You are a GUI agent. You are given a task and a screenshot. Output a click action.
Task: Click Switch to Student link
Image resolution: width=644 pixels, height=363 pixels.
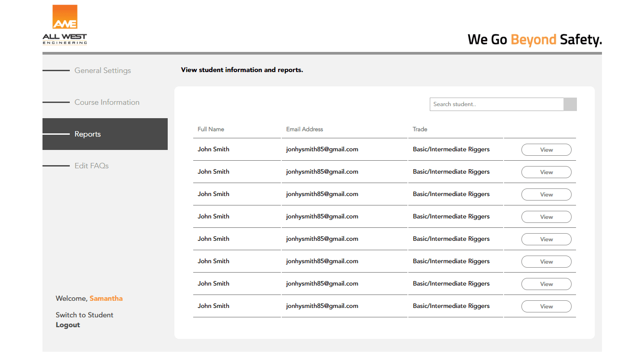tap(85, 315)
